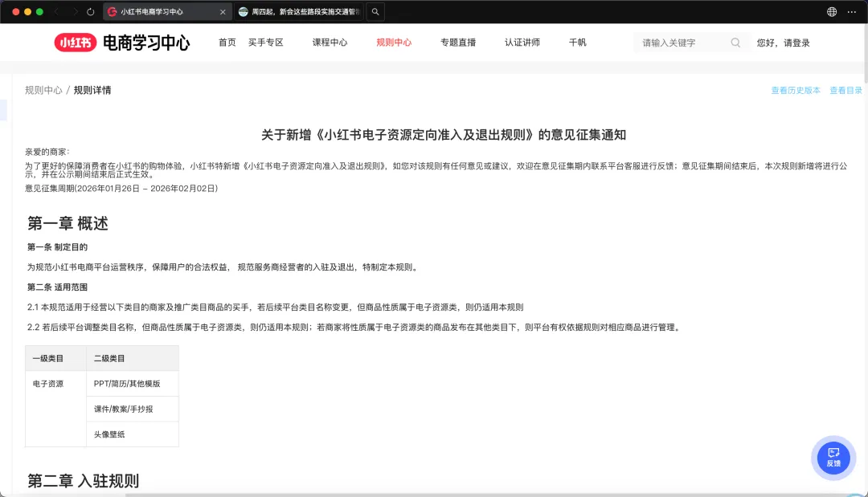
Task: Click the PPT/简历/其他模版 table cell
Action: coord(133,384)
